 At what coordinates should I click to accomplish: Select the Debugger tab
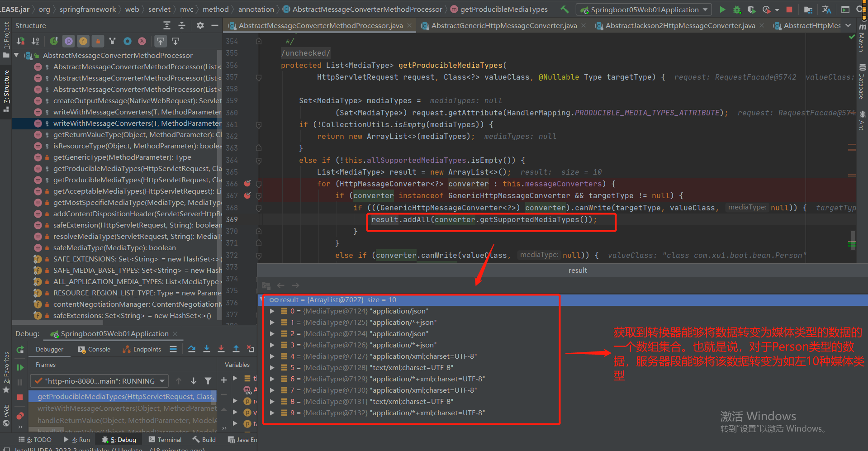[50, 349]
